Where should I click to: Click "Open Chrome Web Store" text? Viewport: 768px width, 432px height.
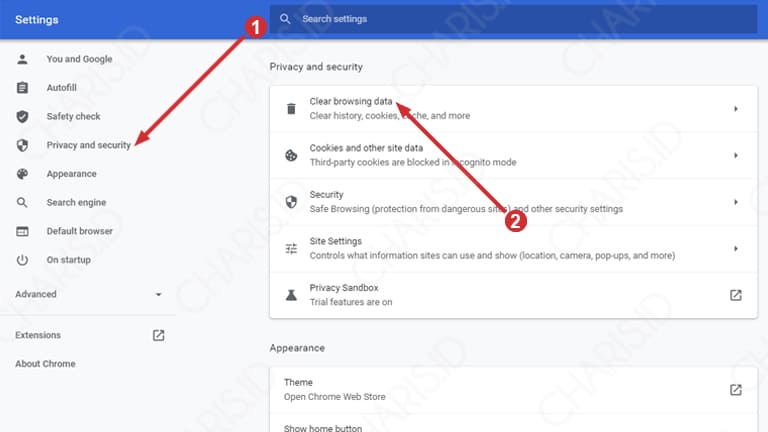pyautogui.click(x=335, y=397)
